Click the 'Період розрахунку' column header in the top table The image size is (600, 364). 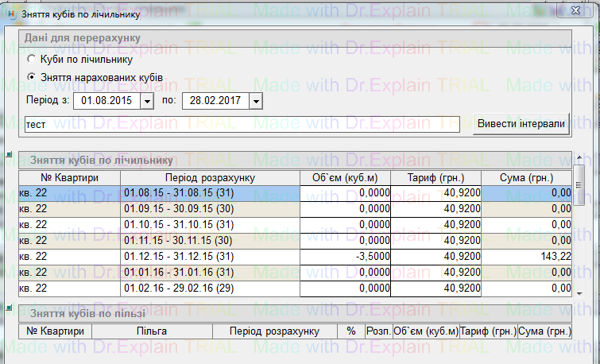coord(210,177)
